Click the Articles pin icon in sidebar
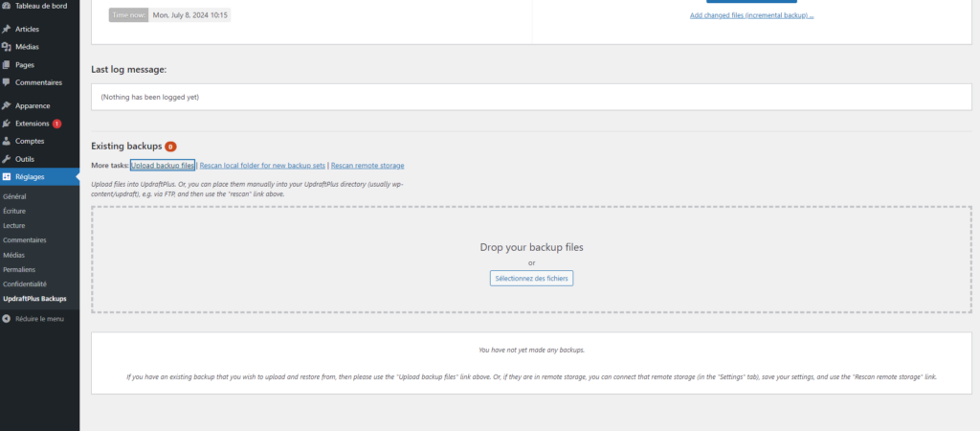Image resolution: width=980 pixels, height=431 pixels. [7, 30]
